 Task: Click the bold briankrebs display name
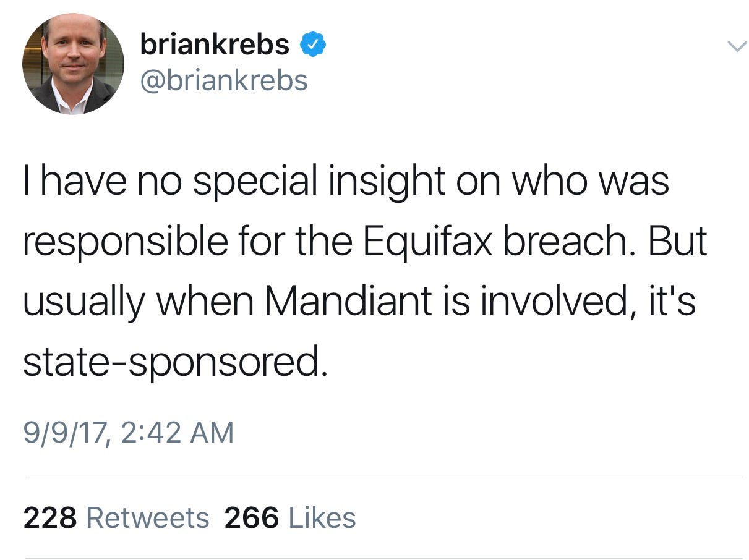[x=215, y=45]
